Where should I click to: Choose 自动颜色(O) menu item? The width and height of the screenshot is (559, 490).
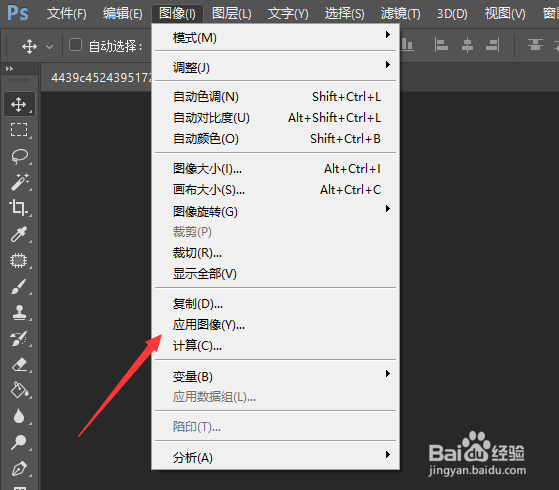coord(275,138)
